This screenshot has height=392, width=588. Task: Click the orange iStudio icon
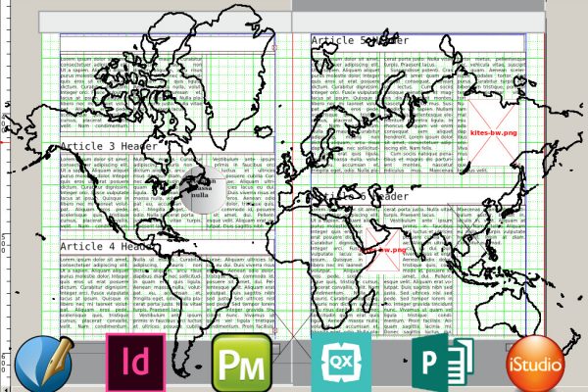(x=535, y=364)
